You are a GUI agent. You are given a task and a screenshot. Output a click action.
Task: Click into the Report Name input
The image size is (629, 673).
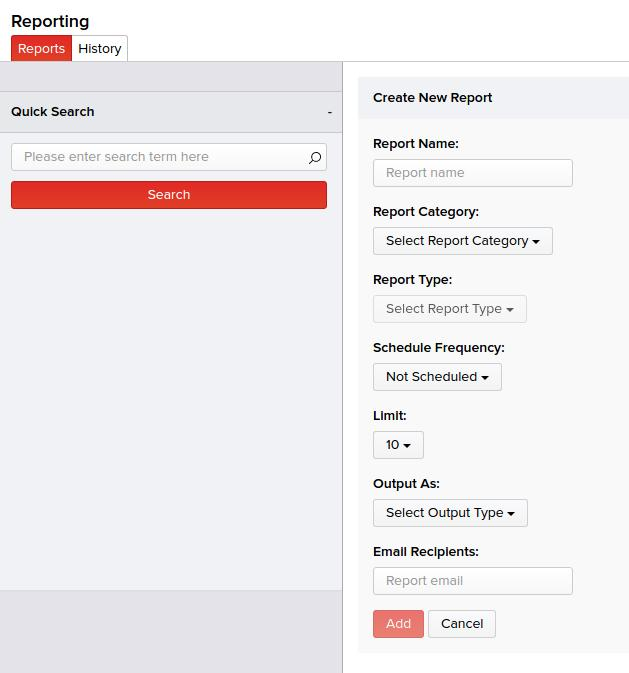click(472, 173)
